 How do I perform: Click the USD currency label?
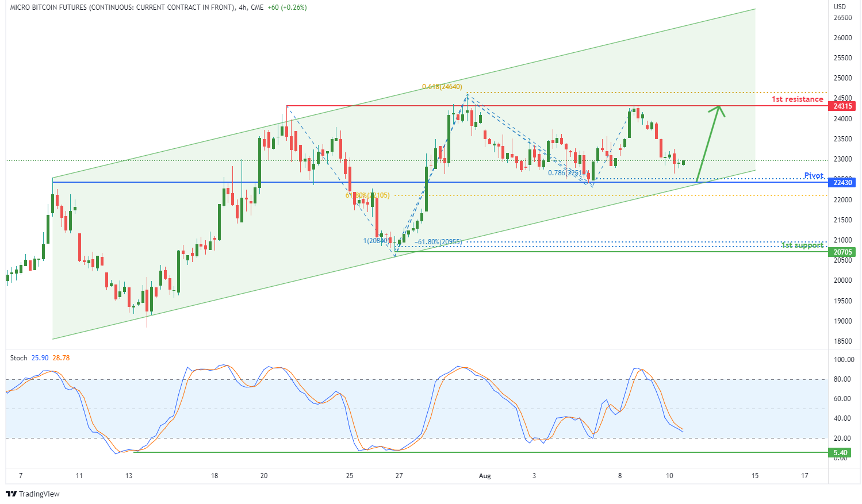click(x=840, y=7)
